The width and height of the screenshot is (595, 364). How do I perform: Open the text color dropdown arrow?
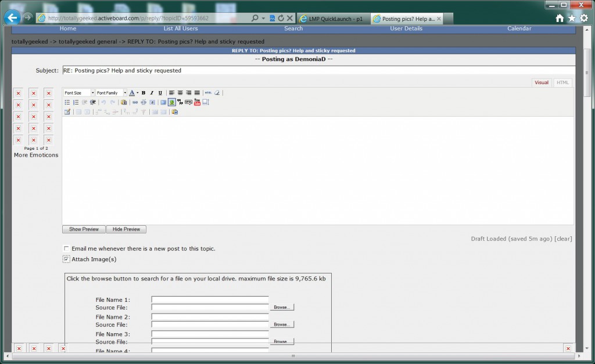[x=137, y=93]
